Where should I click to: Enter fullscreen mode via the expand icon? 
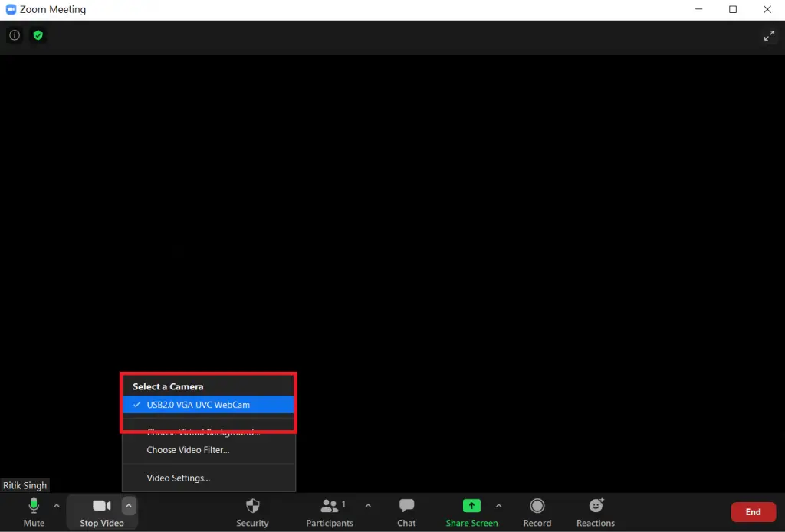[x=770, y=35]
